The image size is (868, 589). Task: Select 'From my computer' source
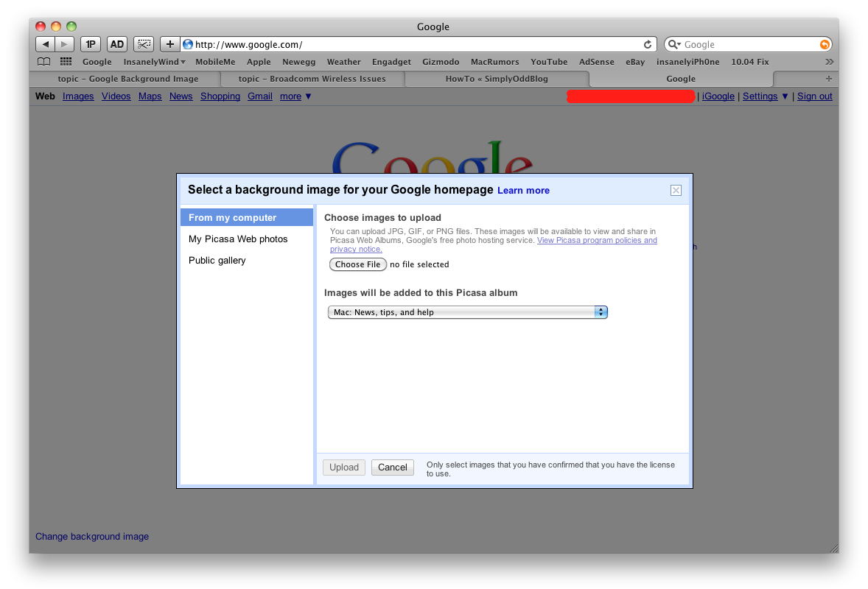247,217
